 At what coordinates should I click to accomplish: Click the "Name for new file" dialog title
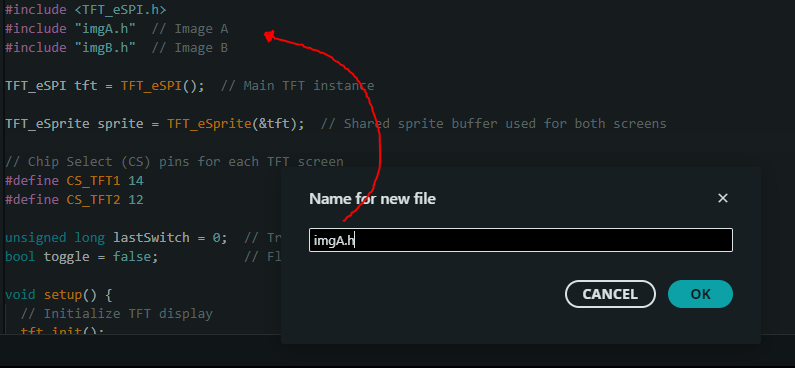372,199
